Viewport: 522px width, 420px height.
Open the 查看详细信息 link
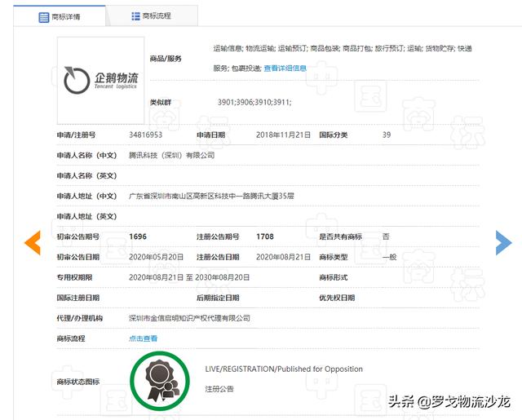pos(285,69)
